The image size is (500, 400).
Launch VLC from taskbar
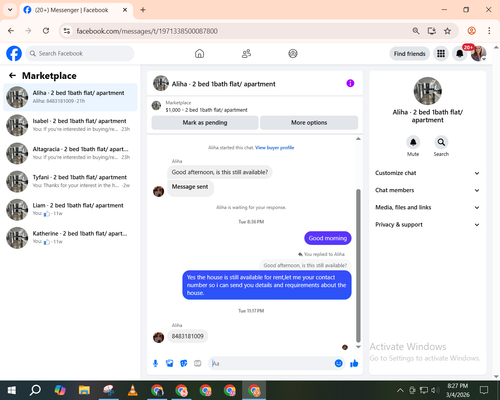133,390
